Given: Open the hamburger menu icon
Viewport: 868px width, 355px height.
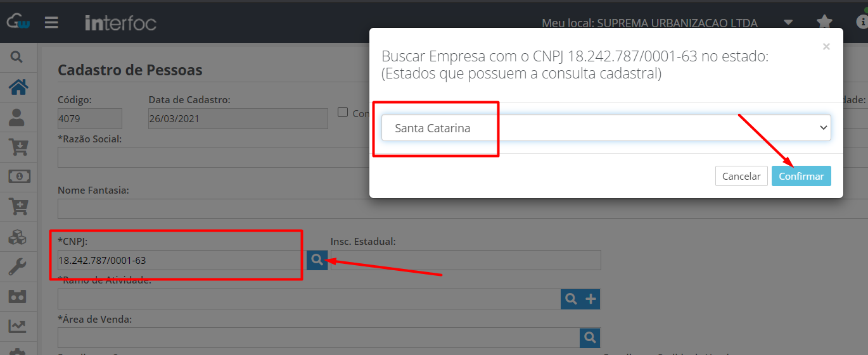Looking at the screenshot, I should tap(51, 22).
